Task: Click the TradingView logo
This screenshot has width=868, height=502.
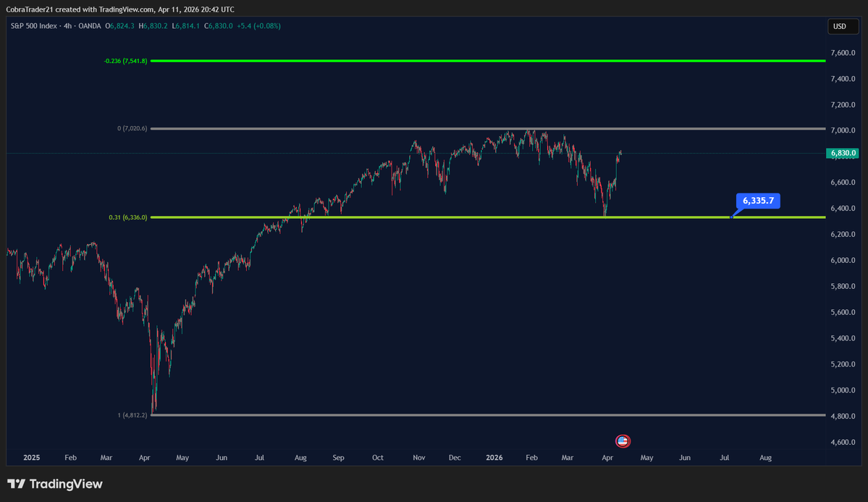Action: point(55,484)
